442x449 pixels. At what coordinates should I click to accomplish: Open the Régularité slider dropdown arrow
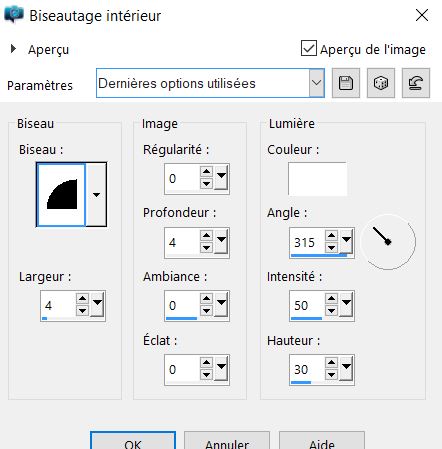pos(221,178)
